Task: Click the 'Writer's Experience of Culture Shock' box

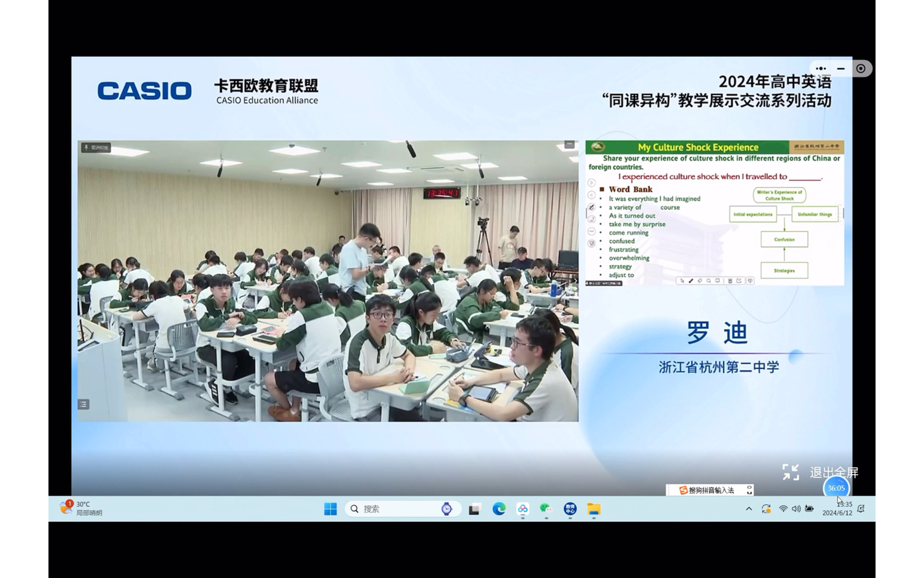Action: pos(779,195)
